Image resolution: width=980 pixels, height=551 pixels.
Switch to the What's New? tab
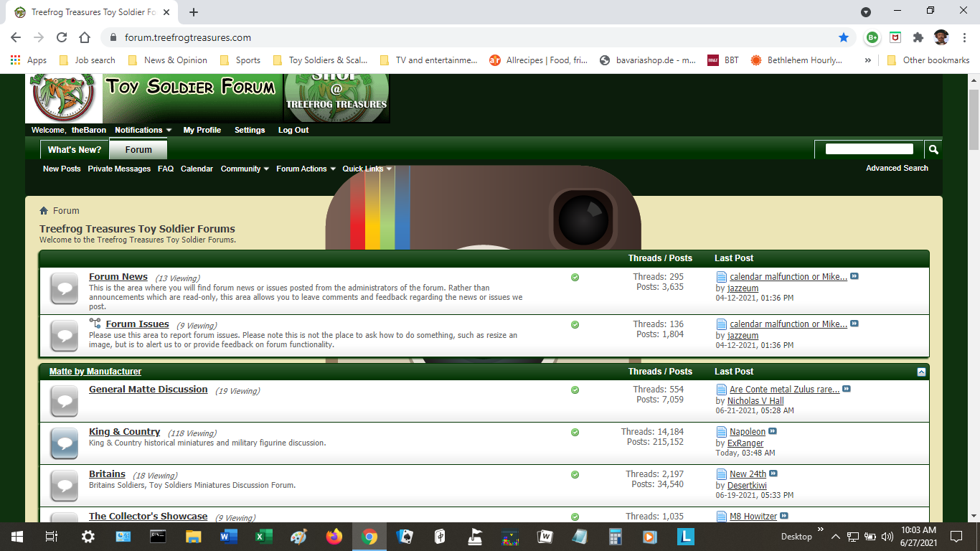[75, 150]
